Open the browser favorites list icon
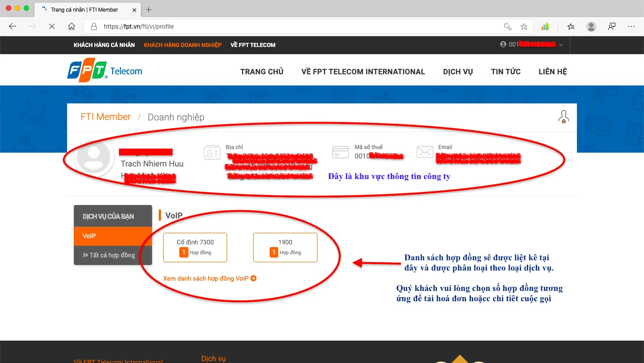This screenshot has height=363, width=644. (571, 26)
